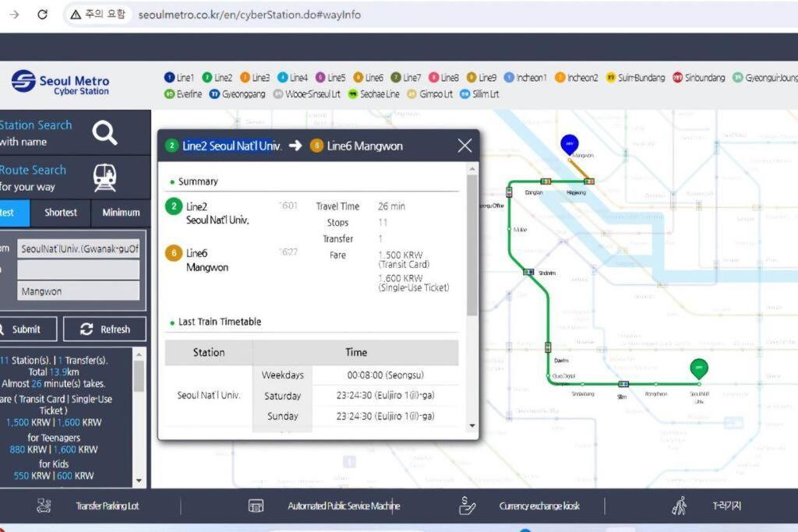
Task: Click the Line6 circle in the Summary section
Action: (x=174, y=253)
